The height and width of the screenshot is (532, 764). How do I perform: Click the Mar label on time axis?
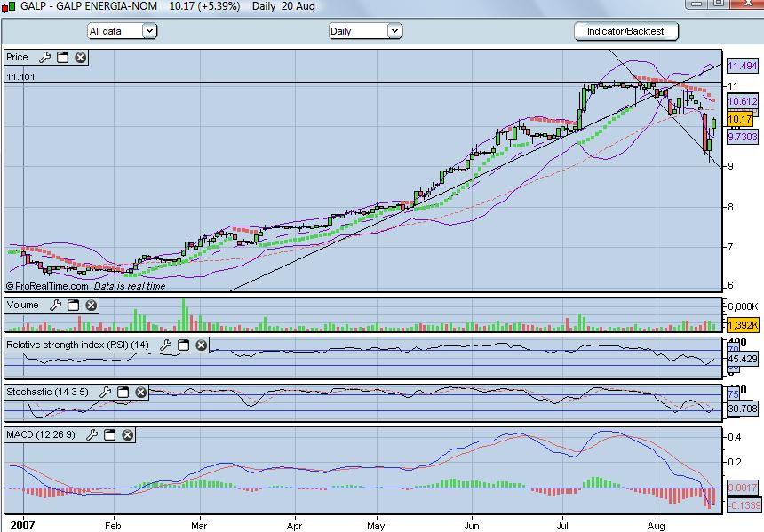[199, 526]
